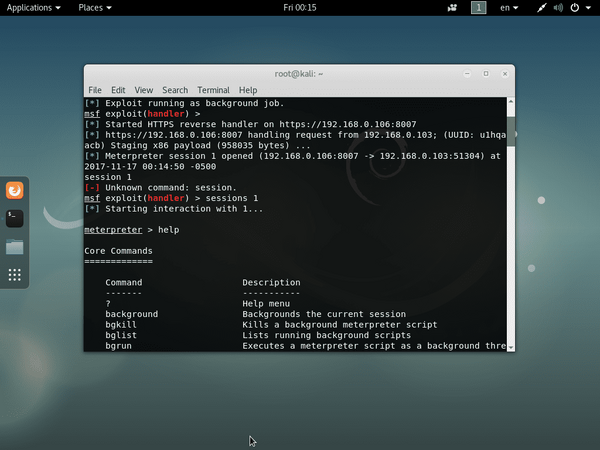The image size is (600, 450).
Task: Click the volume speaker icon
Action: [x=558, y=8]
